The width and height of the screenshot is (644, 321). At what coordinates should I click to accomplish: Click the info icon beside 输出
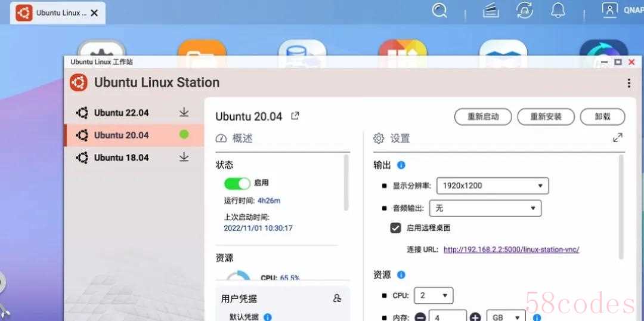[401, 165]
